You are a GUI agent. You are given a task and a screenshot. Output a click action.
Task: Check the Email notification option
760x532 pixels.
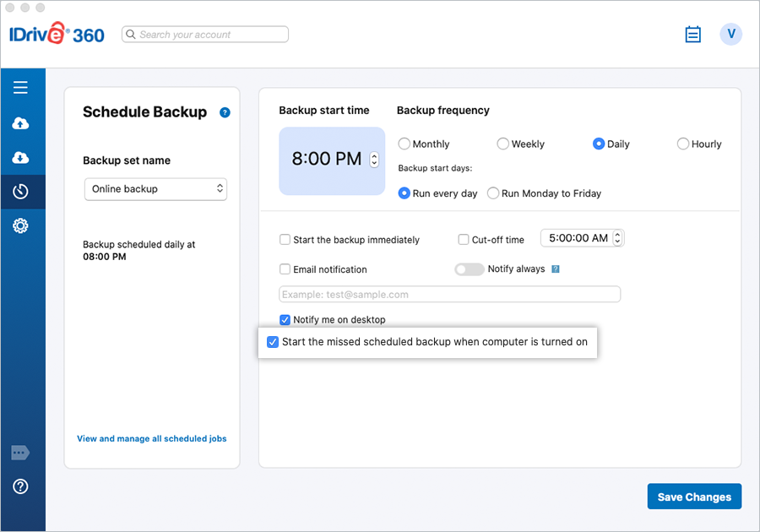[285, 269]
